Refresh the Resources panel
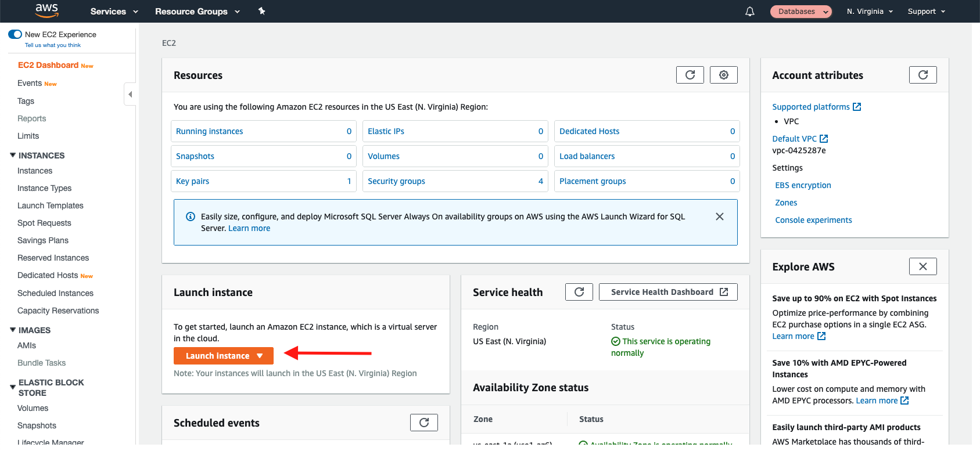 (690, 75)
